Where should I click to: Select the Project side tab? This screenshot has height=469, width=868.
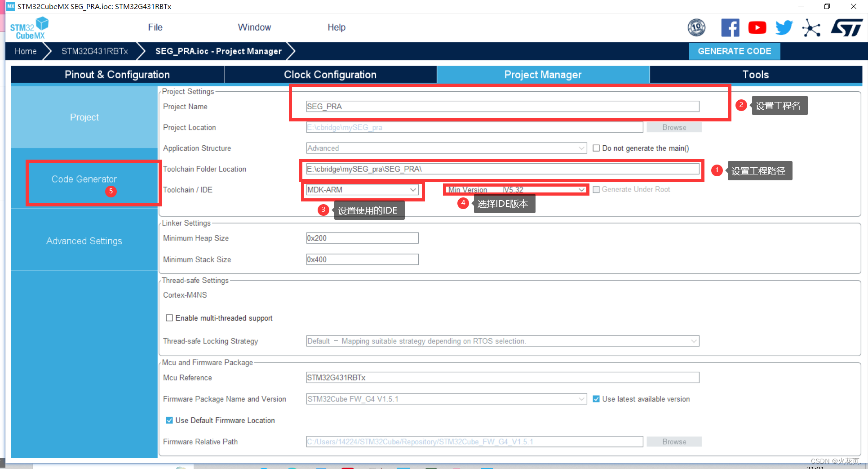pyautogui.click(x=84, y=117)
